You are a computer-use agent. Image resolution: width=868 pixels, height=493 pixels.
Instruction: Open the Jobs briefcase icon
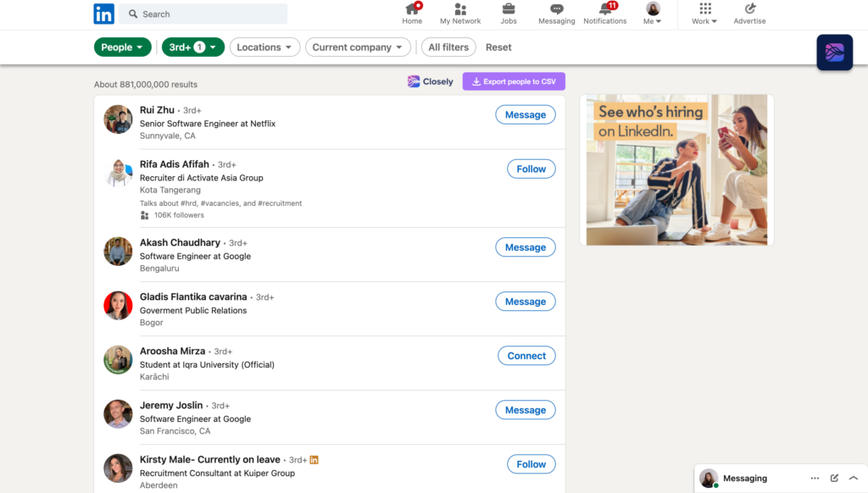pyautogui.click(x=509, y=9)
